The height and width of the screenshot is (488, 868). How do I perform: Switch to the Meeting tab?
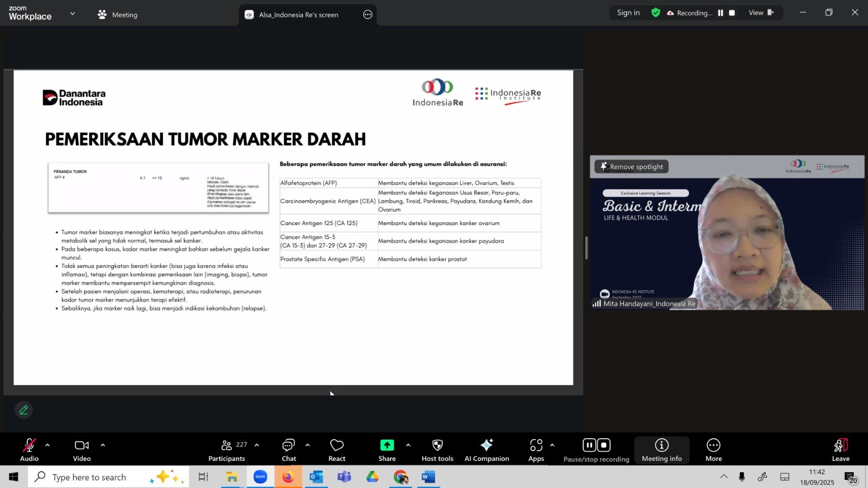pyautogui.click(x=118, y=15)
